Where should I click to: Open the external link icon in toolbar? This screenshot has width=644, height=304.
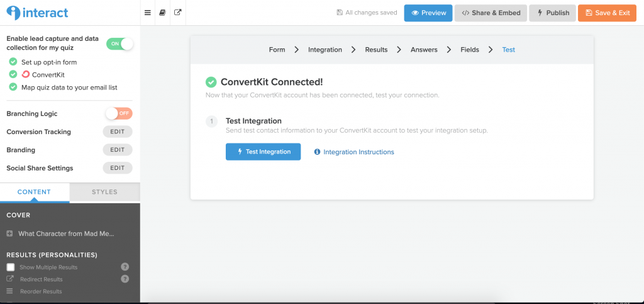click(x=177, y=13)
